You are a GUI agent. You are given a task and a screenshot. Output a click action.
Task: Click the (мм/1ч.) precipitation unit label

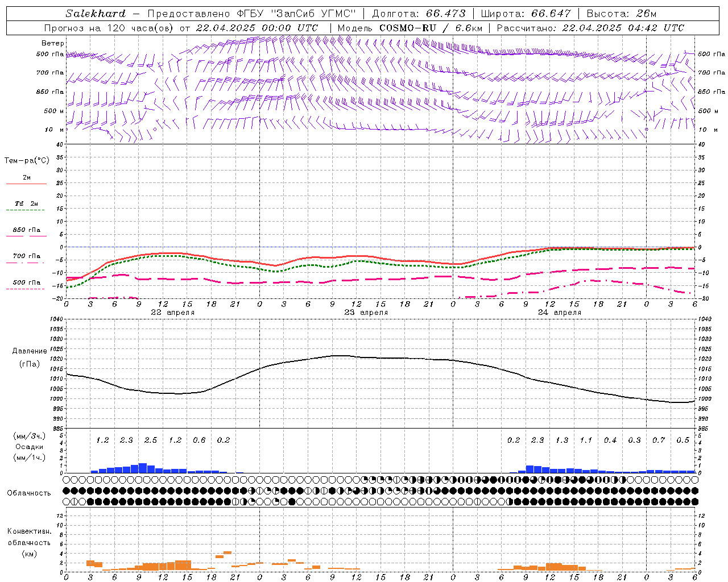pyautogui.click(x=30, y=458)
